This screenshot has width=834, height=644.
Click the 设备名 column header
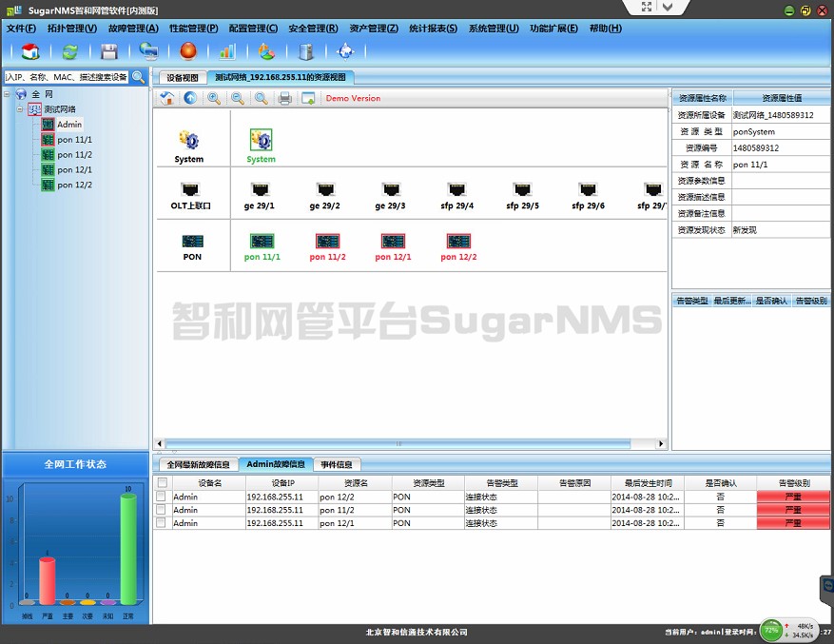[209, 482]
